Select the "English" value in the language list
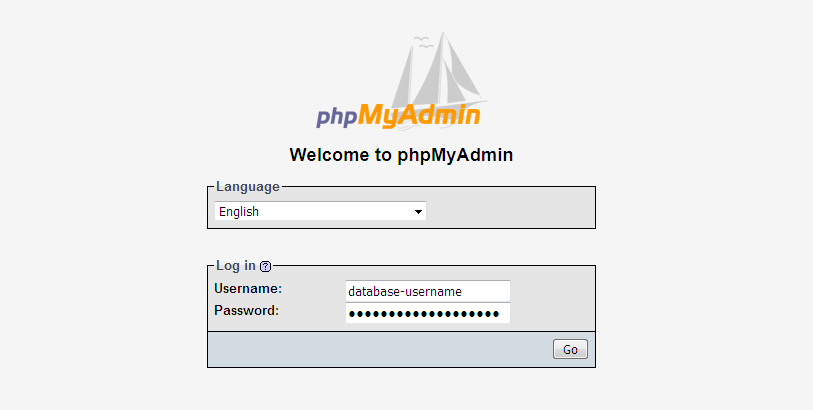The image size is (813, 410). click(x=239, y=211)
